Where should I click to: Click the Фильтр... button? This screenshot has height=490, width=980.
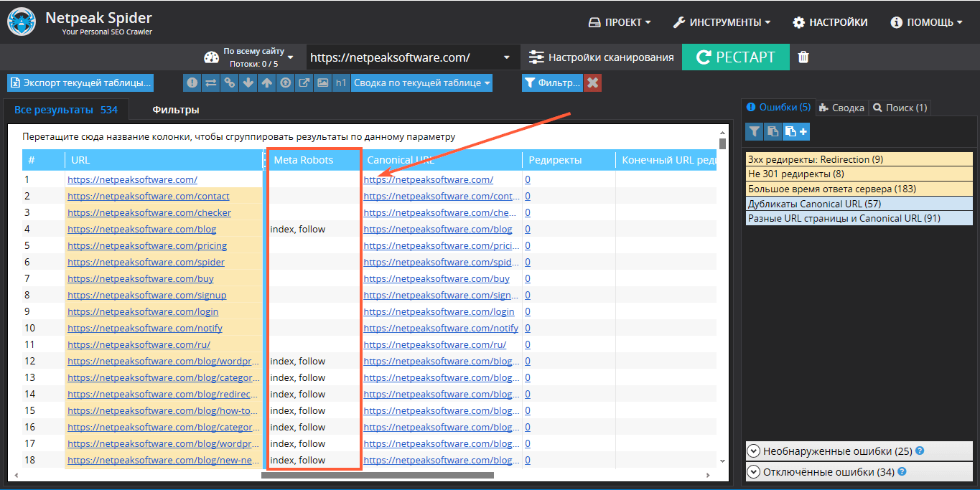[x=552, y=83]
